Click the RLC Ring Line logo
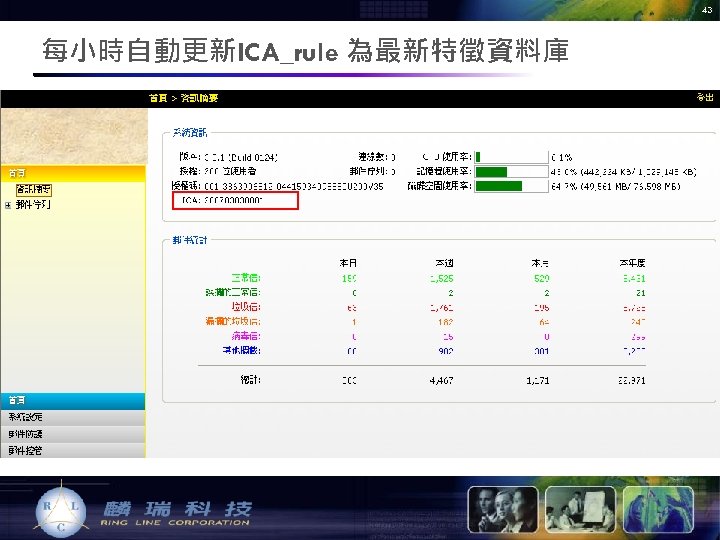720x540 pixels. [62, 510]
